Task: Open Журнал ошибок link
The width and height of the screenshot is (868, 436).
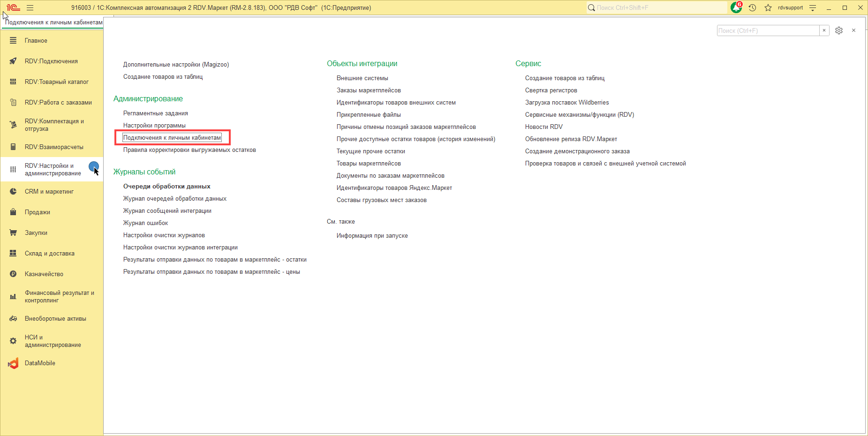Action: 145,223
